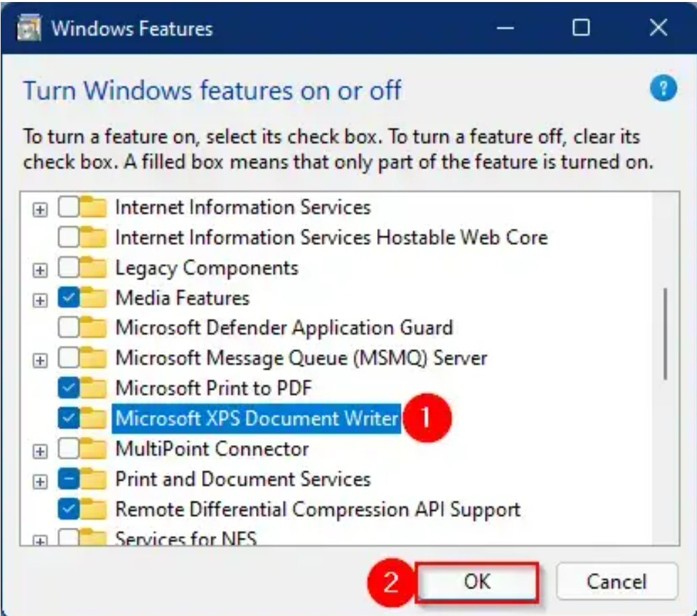The height and width of the screenshot is (616, 697).
Task: Click the blue help question mark icon
Action: [x=663, y=88]
